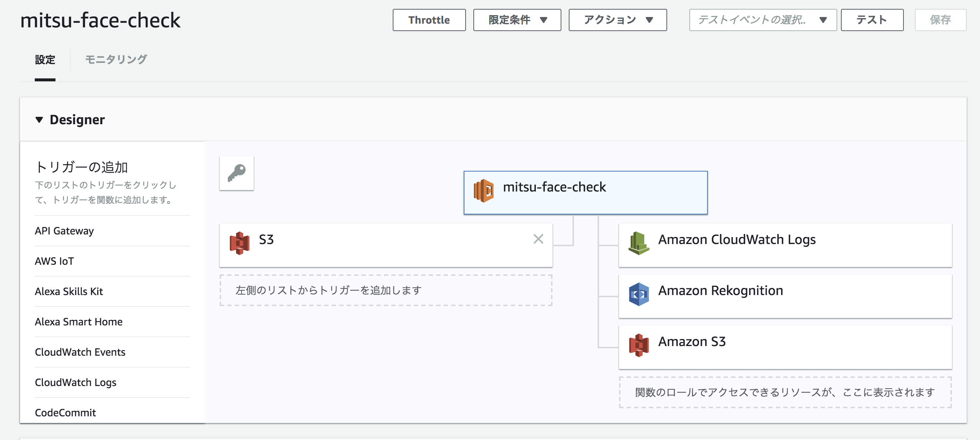Click the Lambda function icon in designer
This screenshot has width=980, height=440.
(483, 190)
